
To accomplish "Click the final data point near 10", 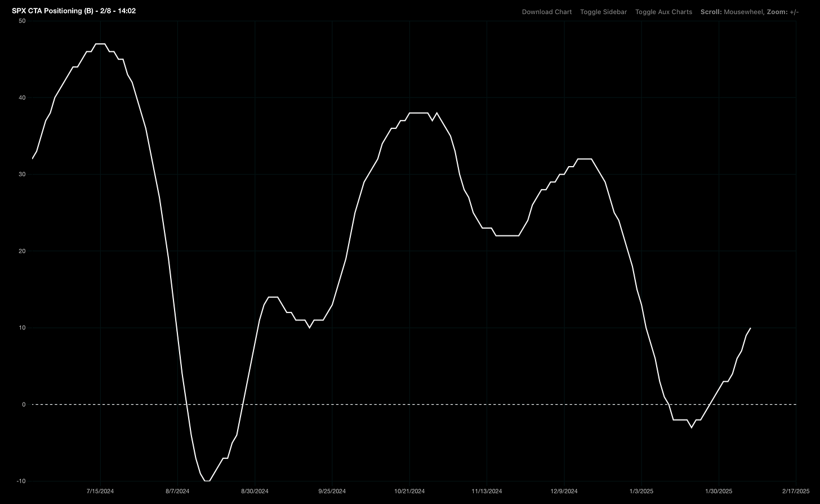I will (750, 328).
